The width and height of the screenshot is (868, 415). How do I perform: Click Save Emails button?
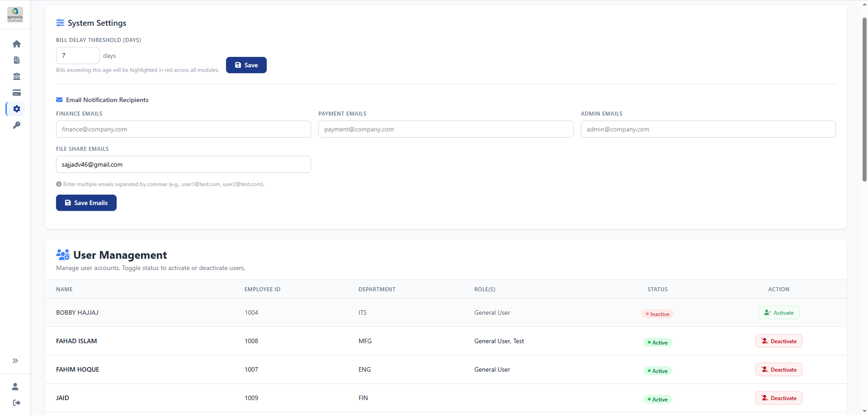point(86,203)
